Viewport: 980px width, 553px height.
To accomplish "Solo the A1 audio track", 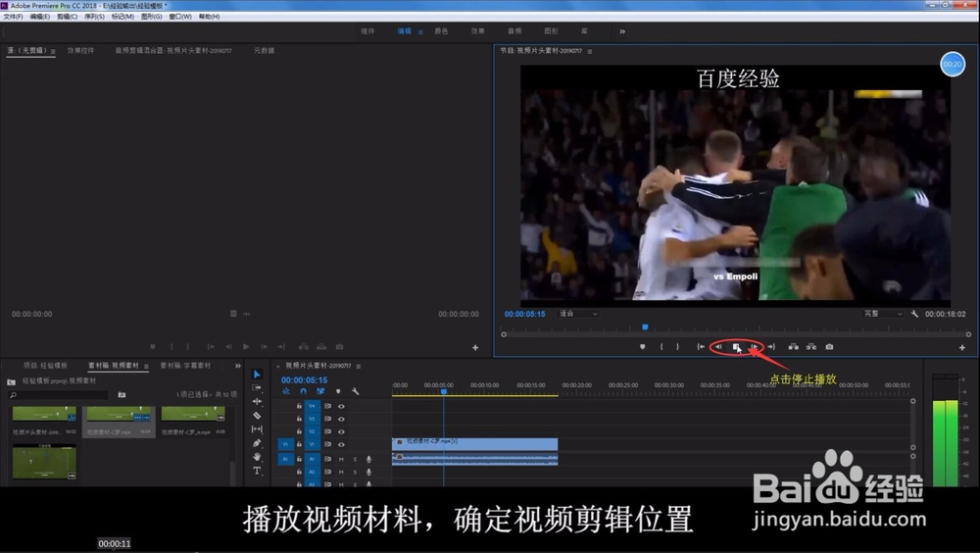I will 355,459.
